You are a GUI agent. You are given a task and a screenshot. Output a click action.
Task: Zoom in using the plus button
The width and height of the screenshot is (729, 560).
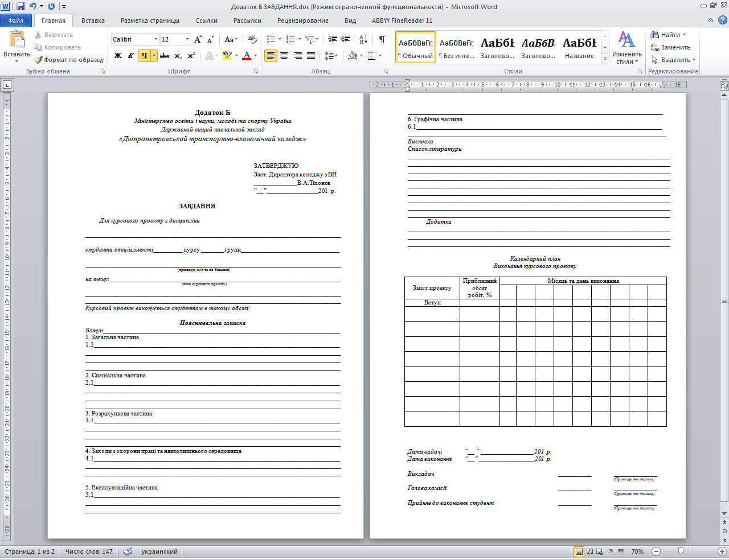722,551
